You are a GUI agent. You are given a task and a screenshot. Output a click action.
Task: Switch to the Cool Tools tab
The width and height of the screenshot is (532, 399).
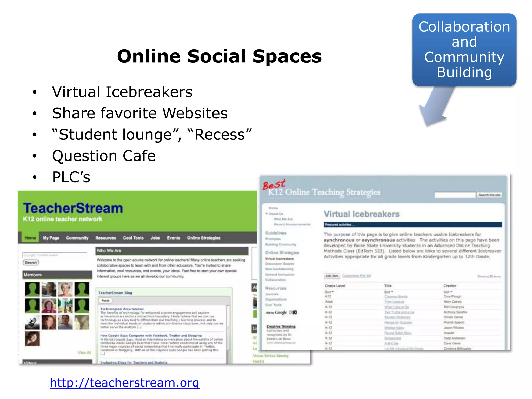[x=133, y=238]
